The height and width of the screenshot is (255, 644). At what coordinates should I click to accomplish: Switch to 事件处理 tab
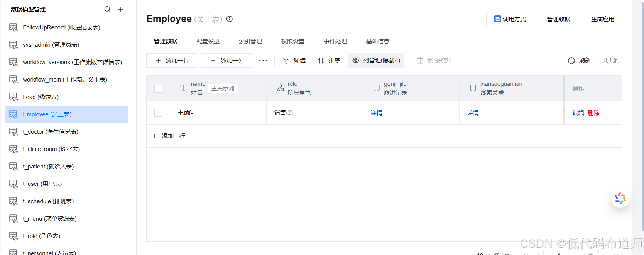(x=335, y=41)
